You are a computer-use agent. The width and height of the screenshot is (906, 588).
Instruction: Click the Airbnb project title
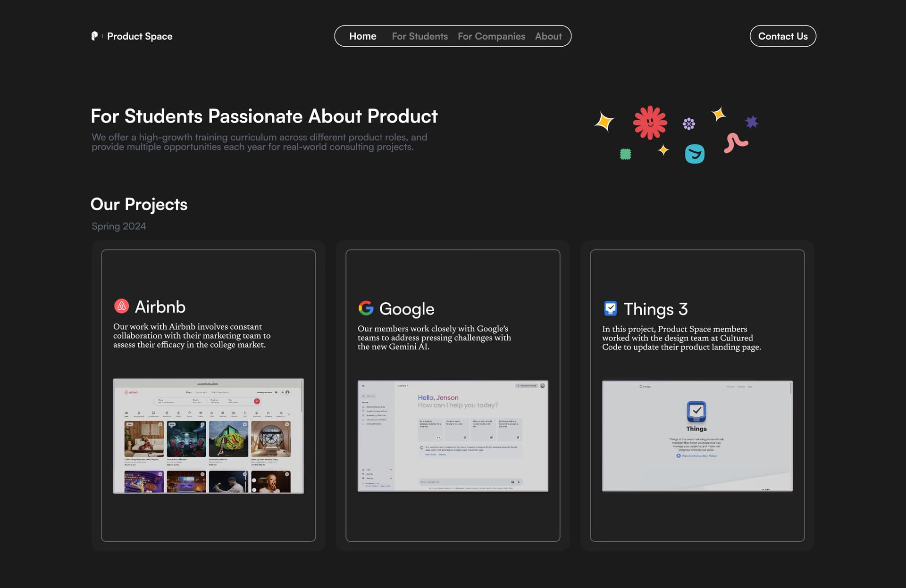coord(160,307)
